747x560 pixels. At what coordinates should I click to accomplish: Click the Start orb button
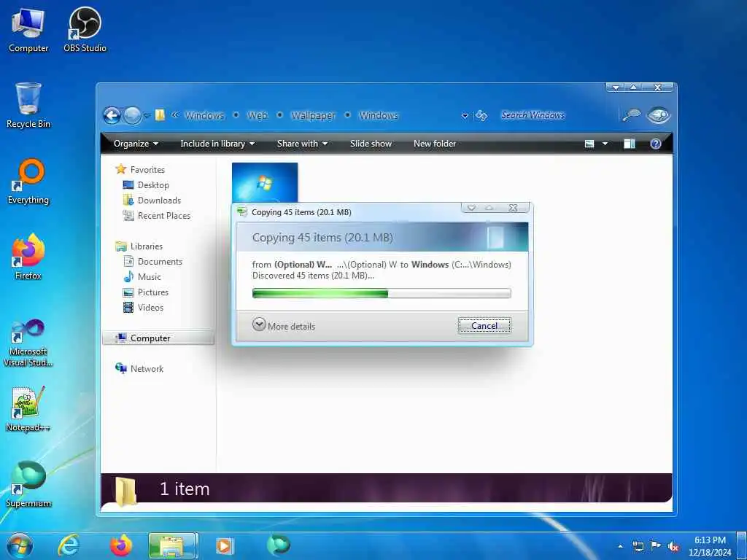click(20, 545)
